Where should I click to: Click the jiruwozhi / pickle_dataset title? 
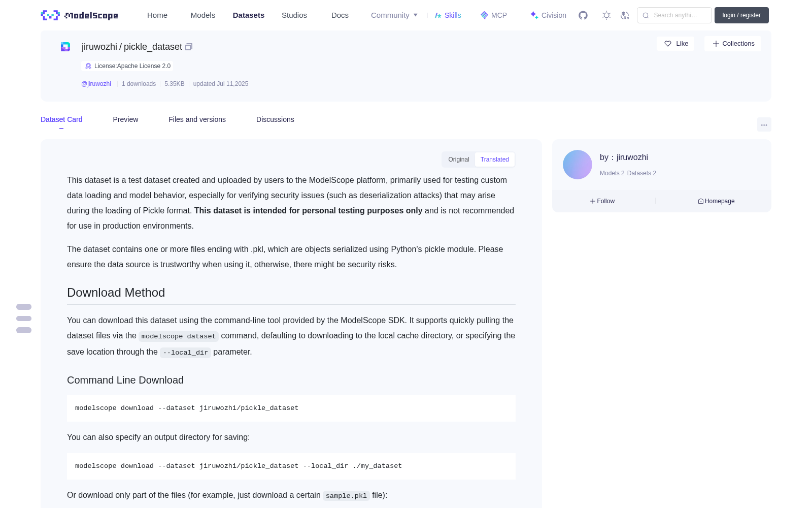132,47
